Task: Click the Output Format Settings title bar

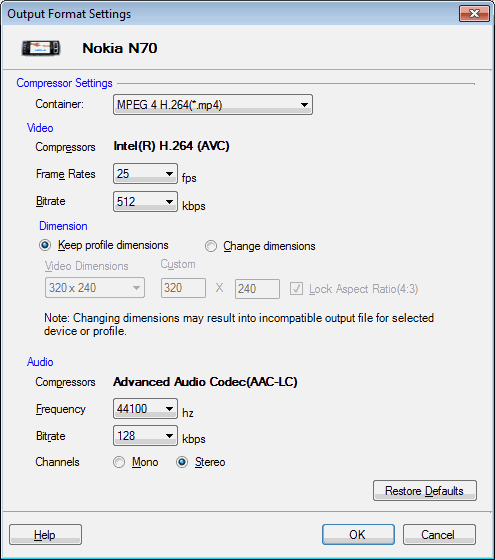Action: click(229, 14)
